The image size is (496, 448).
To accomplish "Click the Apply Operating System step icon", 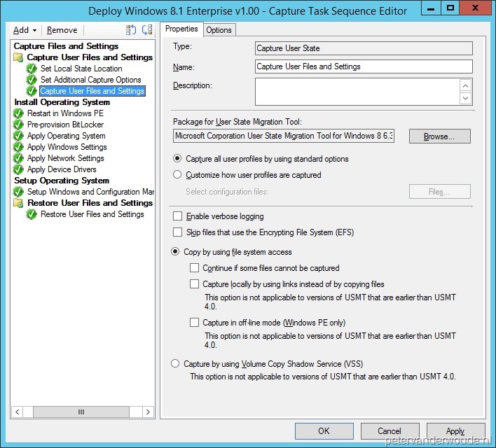I will (x=19, y=136).
